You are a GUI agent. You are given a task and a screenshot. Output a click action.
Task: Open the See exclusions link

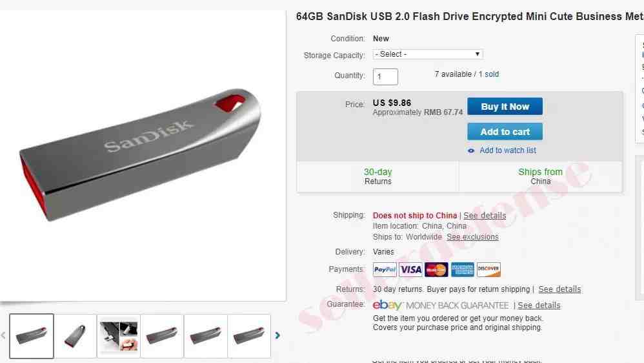coord(472,237)
